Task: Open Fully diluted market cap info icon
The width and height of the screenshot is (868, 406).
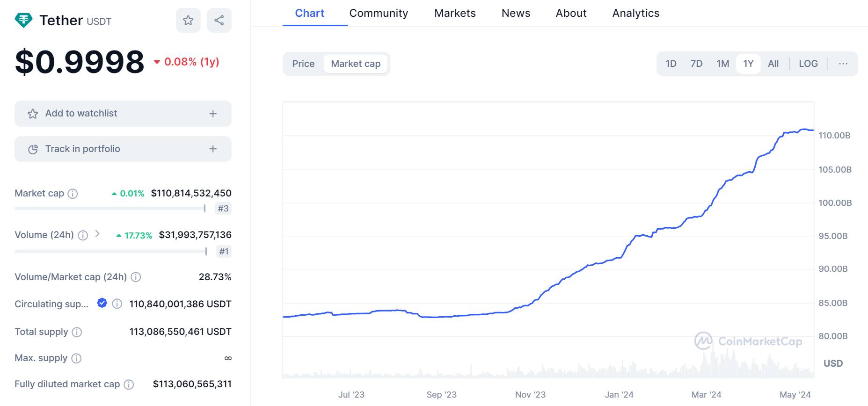Action: click(x=129, y=384)
